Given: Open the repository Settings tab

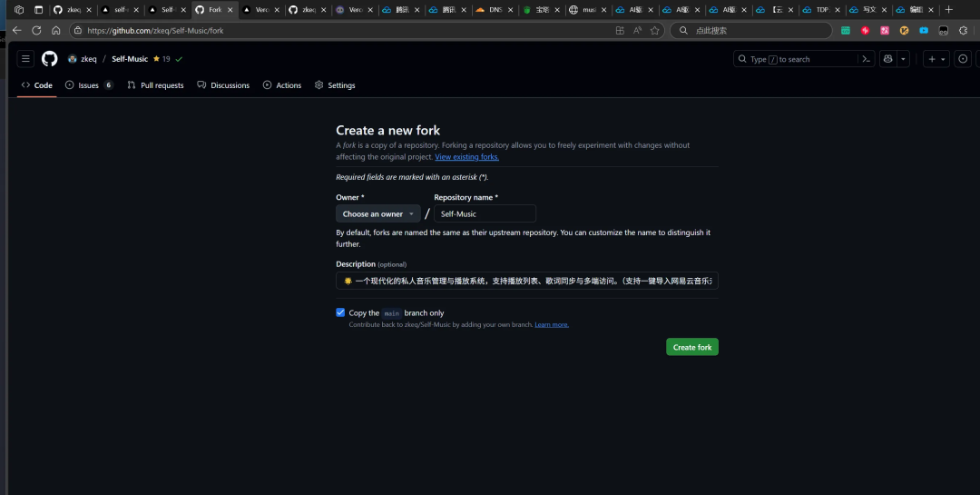Looking at the screenshot, I should (335, 85).
